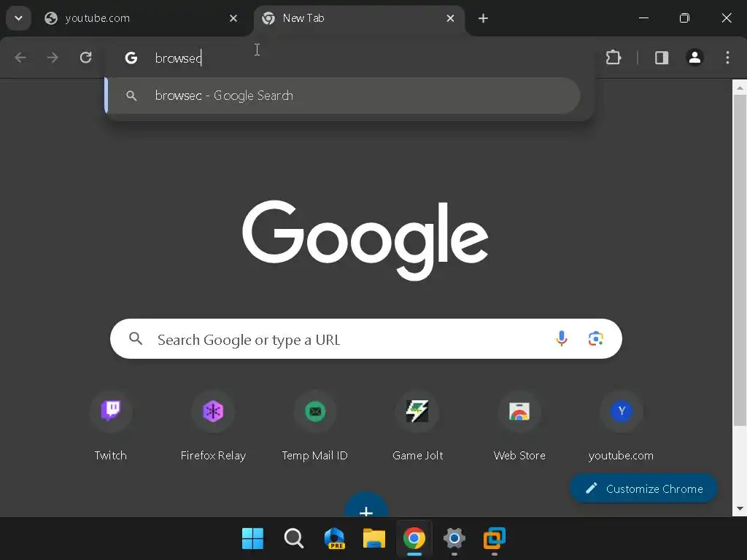Click into the address bar text browsec
This screenshot has width=747, height=560.
[x=179, y=58]
